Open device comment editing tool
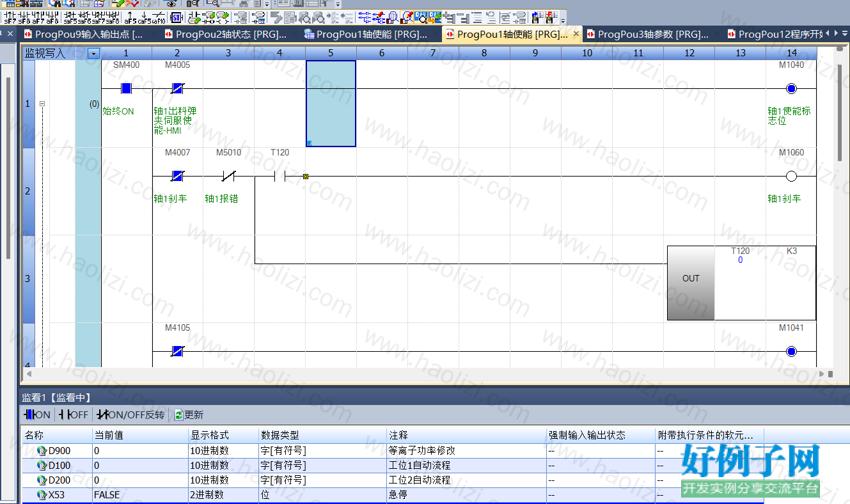Screen dimensions: 850x504 pyautogui.click(x=194, y=17)
